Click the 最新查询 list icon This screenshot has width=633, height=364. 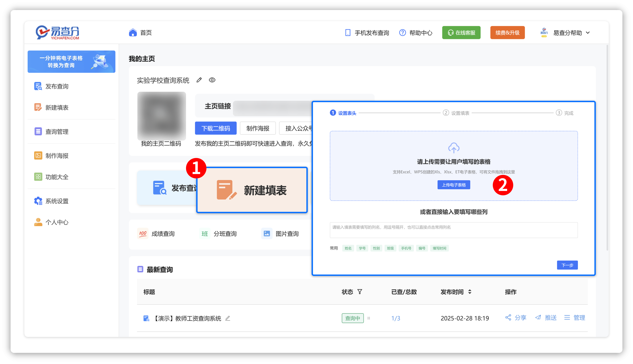(140, 269)
